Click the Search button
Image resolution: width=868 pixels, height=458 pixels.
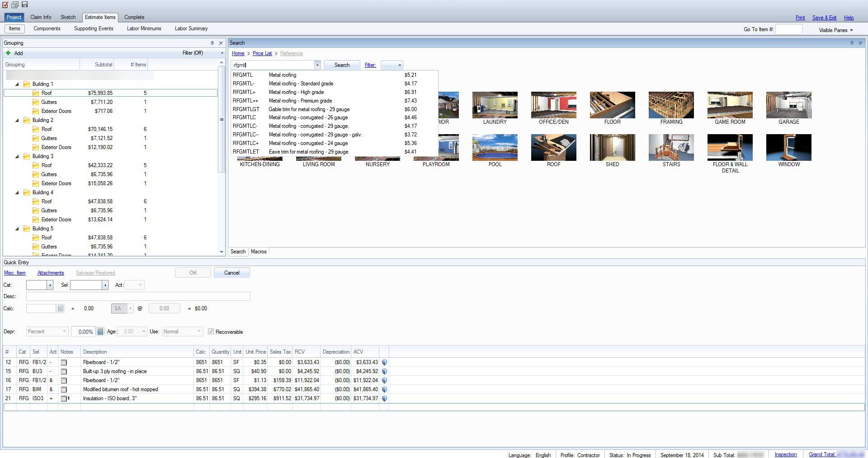[x=342, y=65]
